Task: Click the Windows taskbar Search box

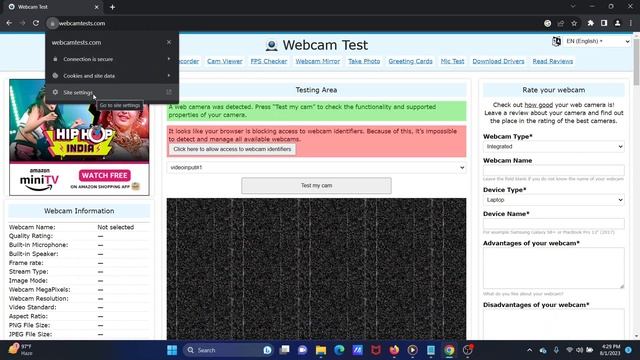Action: tap(228, 350)
